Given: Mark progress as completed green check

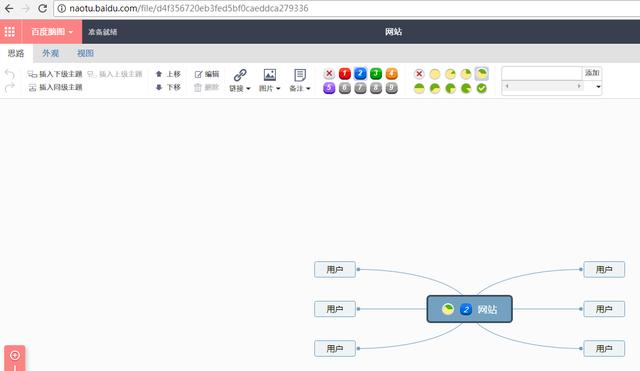Looking at the screenshot, I should click(x=482, y=88).
